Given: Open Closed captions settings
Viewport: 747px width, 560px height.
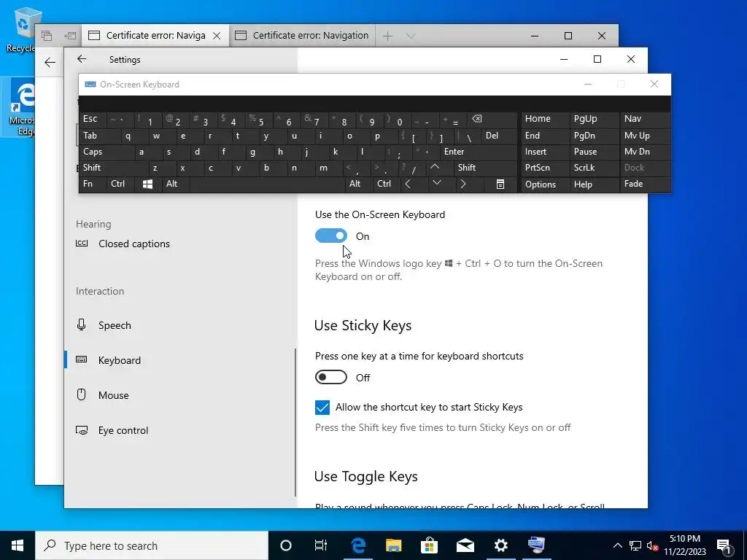Looking at the screenshot, I should [x=134, y=244].
